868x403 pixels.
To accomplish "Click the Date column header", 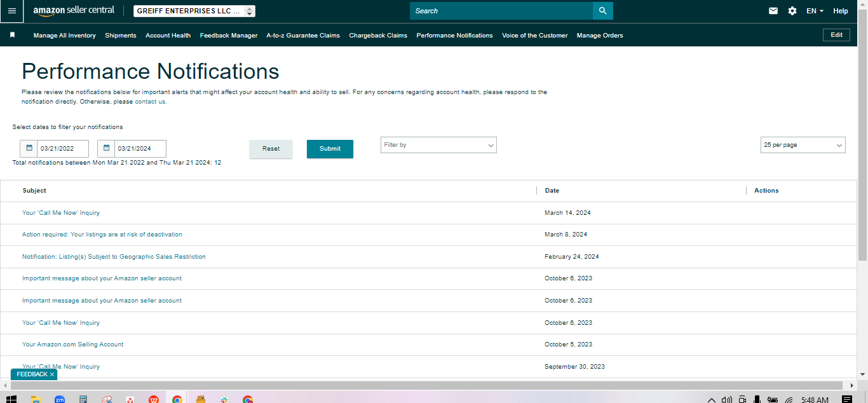I will click(x=552, y=191).
